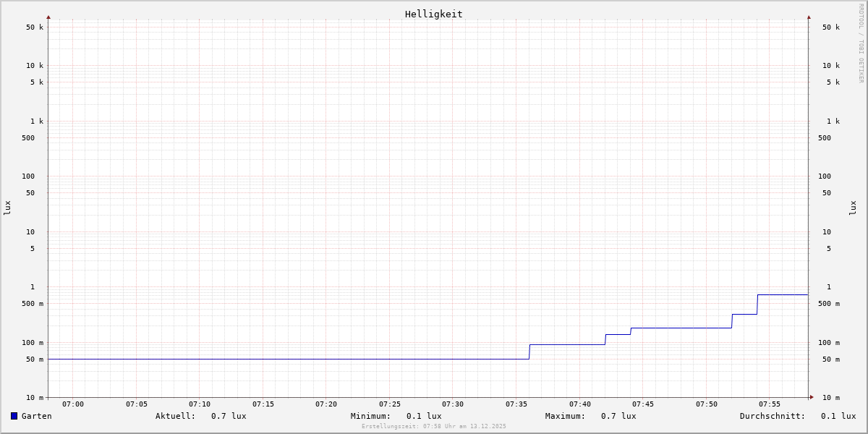Click the "10 m" label on the left axis

(x=35, y=398)
